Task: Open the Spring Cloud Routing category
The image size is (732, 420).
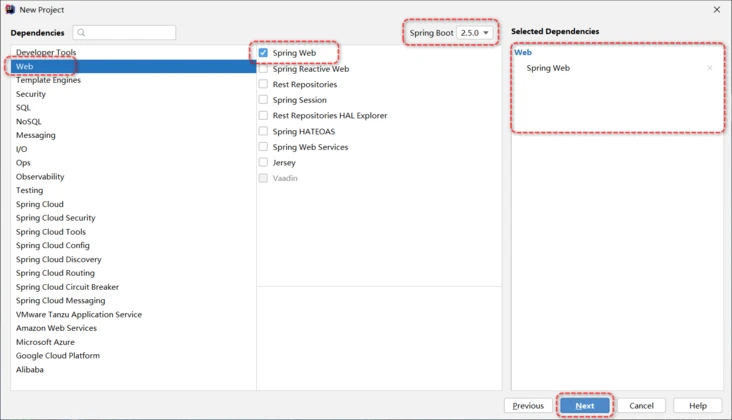Action: tap(134, 273)
